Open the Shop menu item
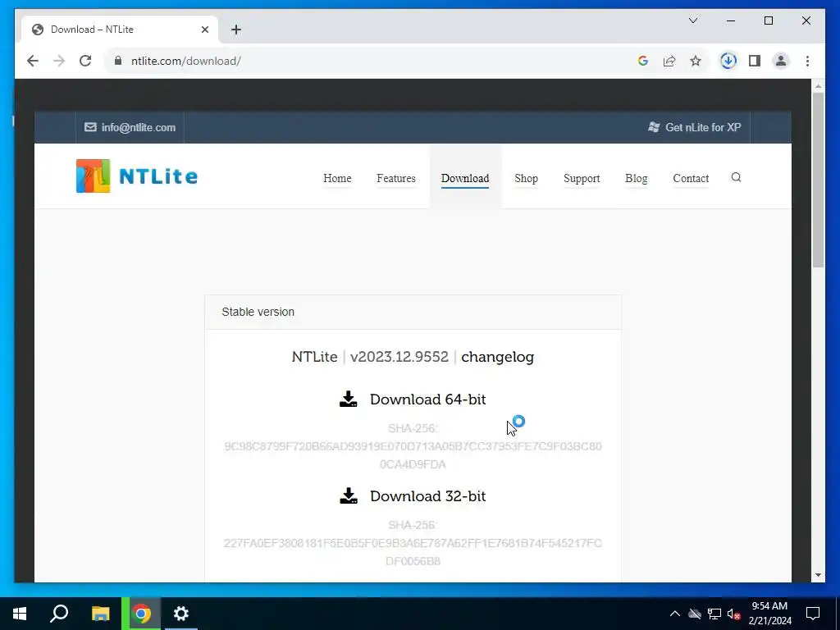 pyautogui.click(x=526, y=178)
